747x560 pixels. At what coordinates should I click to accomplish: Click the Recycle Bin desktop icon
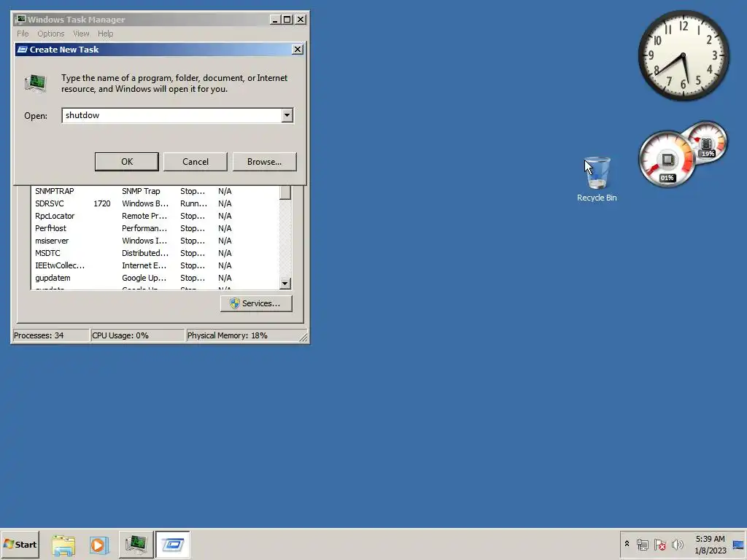pos(597,179)
